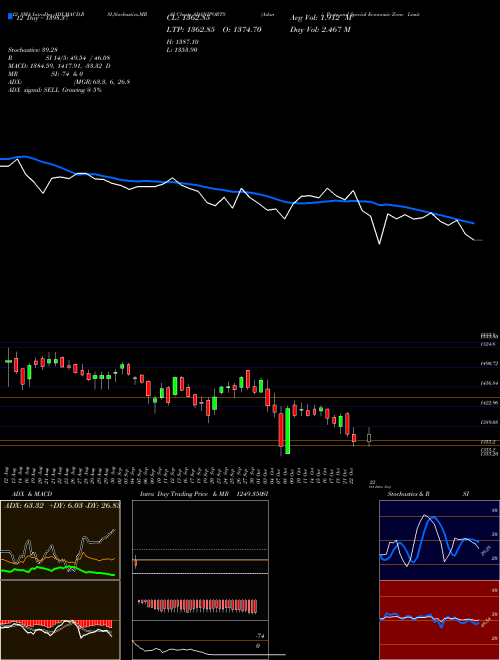Click the 1456.54 price axis label
Screen dimensions: 500x660
489,383
